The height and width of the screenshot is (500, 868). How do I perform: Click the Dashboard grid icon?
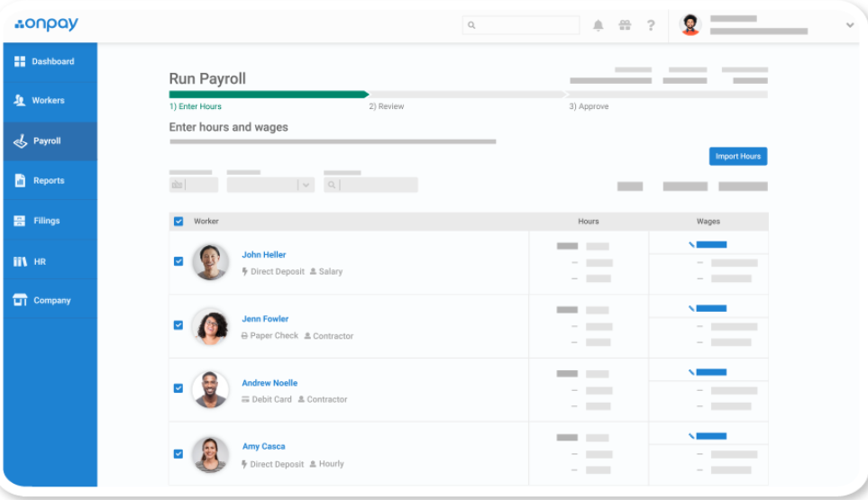[20, 61]
